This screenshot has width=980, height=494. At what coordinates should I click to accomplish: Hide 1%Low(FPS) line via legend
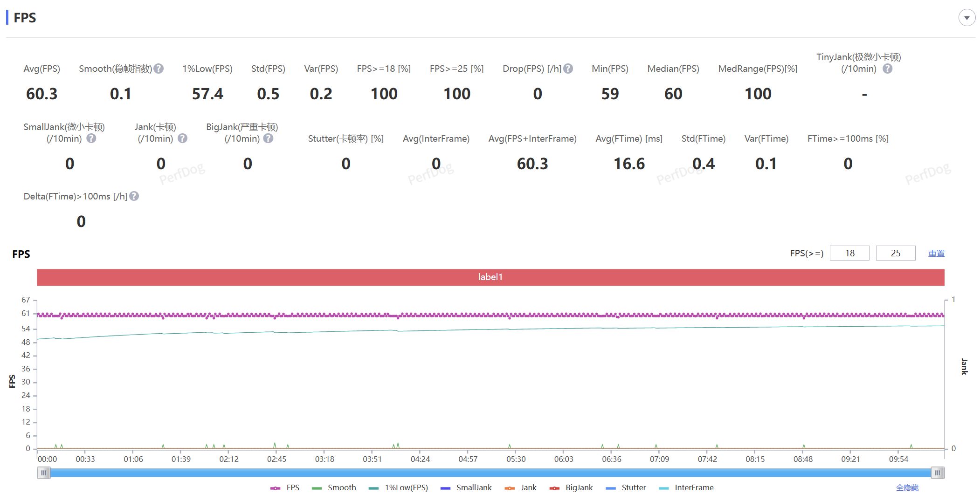click(x=398, y=487)
